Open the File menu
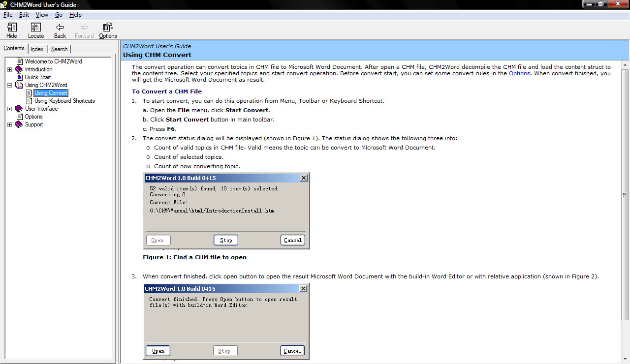Image resolution: width=630 pixels, height=364 pixels. click(x=7, y=15)
